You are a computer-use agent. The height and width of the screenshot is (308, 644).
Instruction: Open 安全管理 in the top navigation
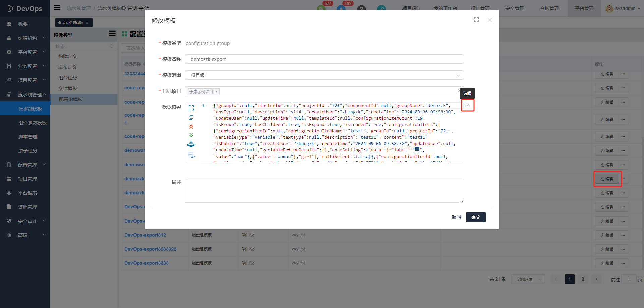[515, 8]
